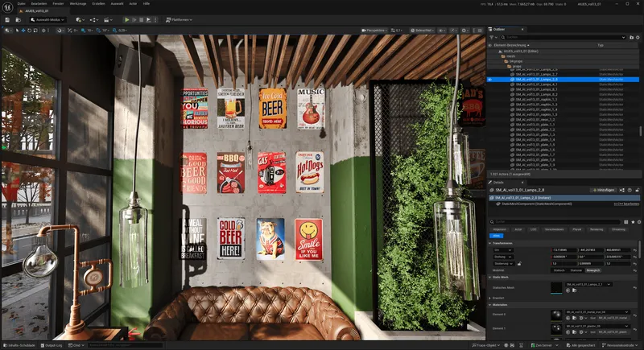Image resolution: width=644 pixels, height=350 pixels.
Task: Click the Element 0 material thumbnail
Action: [556, 315]
